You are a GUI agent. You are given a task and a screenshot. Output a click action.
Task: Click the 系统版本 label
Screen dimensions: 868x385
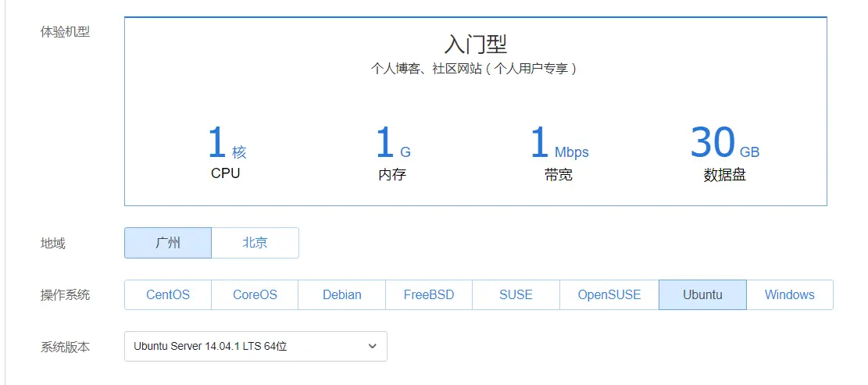(x=65, y=348)
